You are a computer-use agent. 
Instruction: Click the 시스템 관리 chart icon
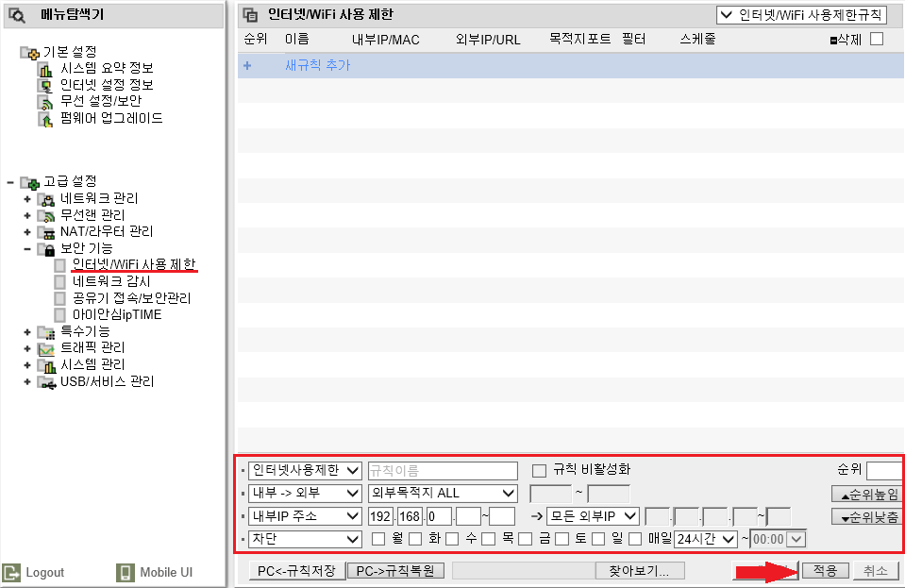tap(46, 366)
